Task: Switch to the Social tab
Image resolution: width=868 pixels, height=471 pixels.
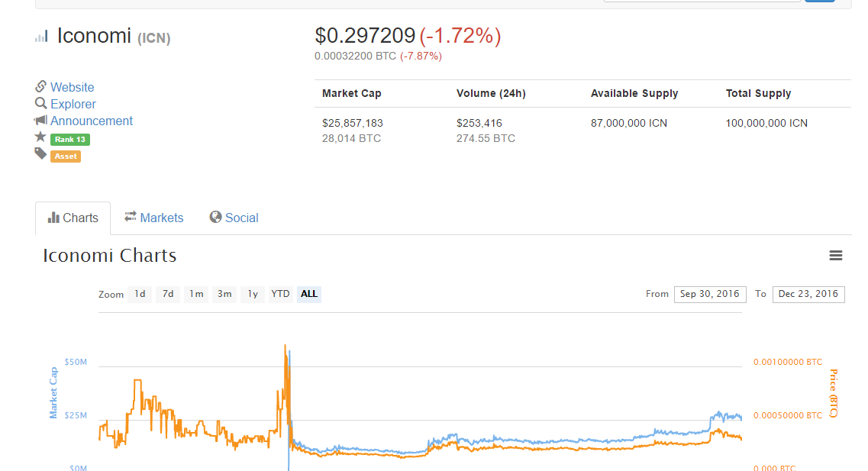Action: click(234, 218)
